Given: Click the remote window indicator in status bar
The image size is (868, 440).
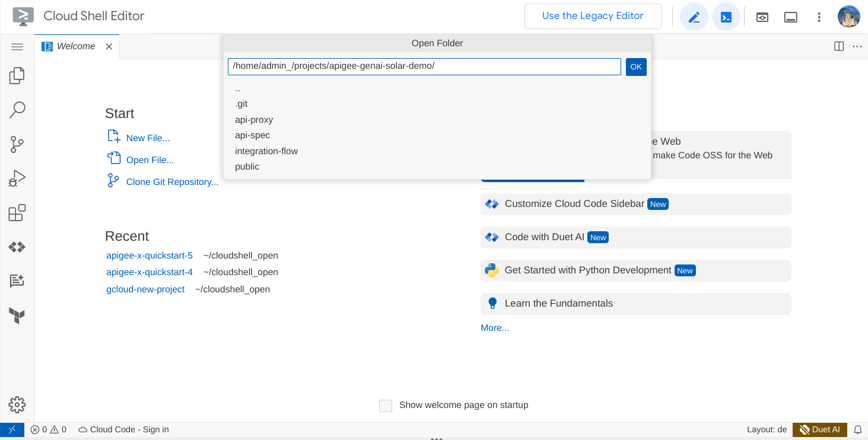Looking at the screenshot, I should tap(12, 429).
